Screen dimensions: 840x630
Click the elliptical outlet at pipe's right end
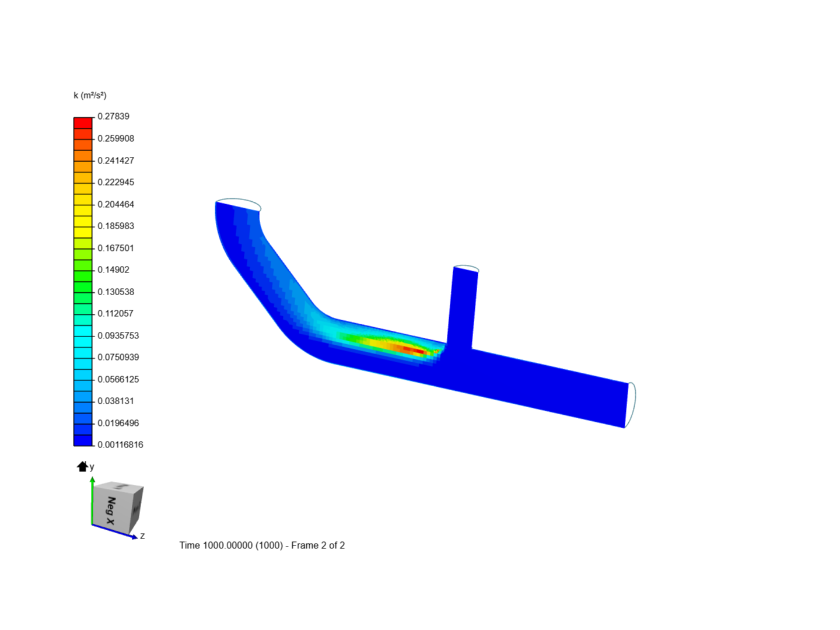[x=630, y=405]
